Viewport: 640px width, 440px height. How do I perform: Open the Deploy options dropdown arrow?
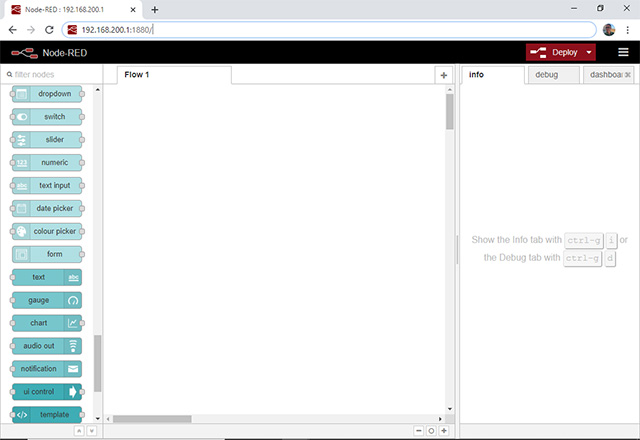pos(590,52)
